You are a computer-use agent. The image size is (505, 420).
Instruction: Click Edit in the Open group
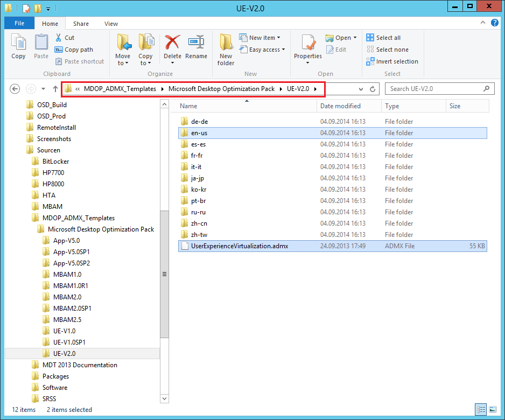(x=336, y=50)
